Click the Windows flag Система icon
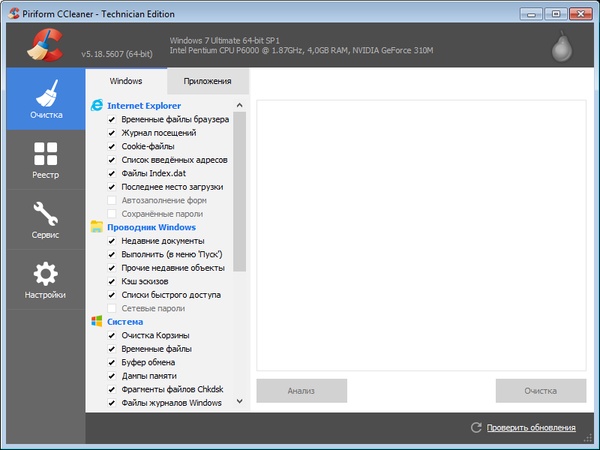 click(x=97, y=322)
